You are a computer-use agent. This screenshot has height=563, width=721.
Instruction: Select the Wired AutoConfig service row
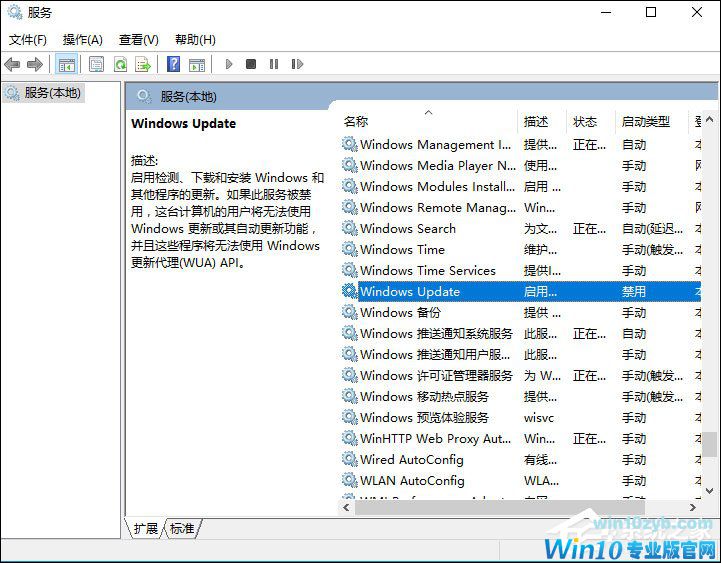[521, 460]
